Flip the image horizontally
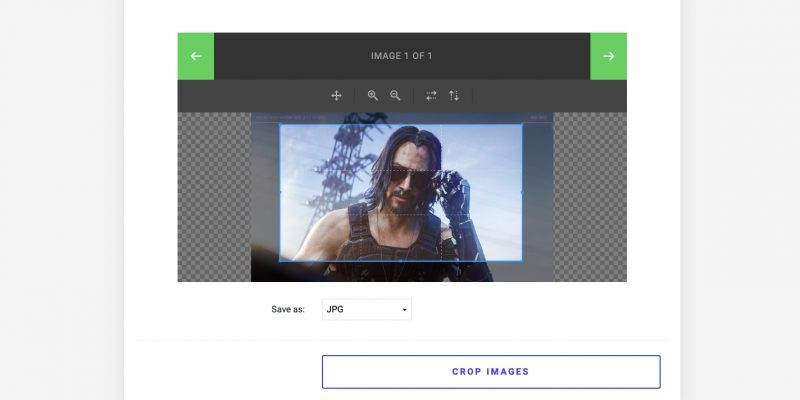 431,95
